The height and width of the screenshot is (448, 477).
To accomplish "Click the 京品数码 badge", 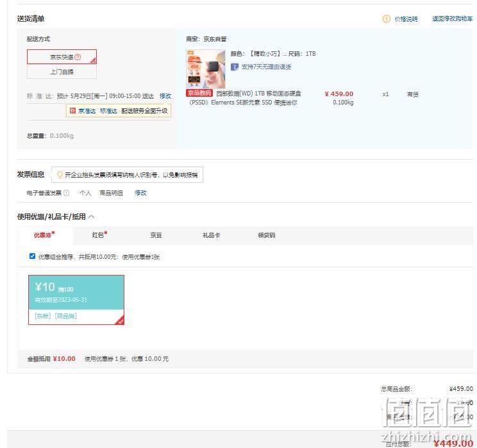I will click(x=199, y=93).
